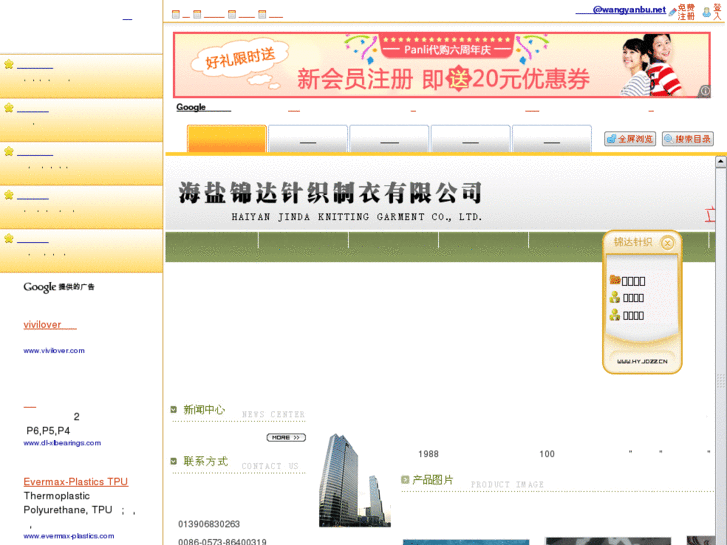Open the vivilover ad link
Viewport: 727px width, 545px height.
point(50,325)
